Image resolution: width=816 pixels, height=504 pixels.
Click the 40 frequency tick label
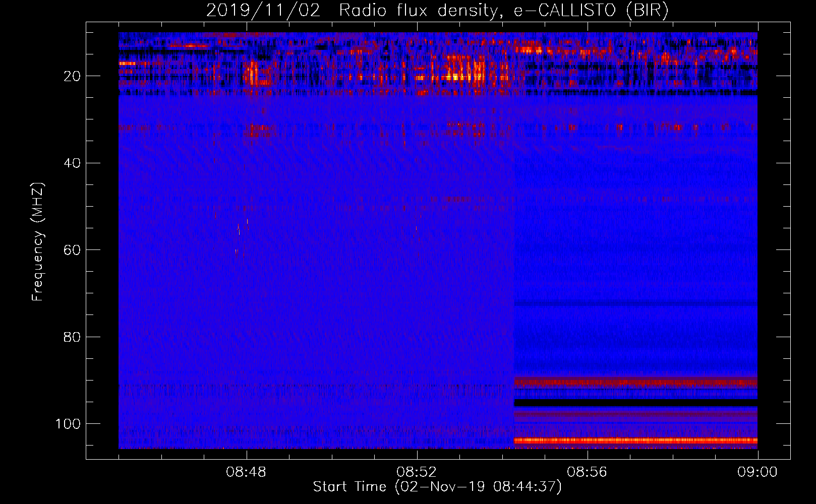tap(72, 163)
